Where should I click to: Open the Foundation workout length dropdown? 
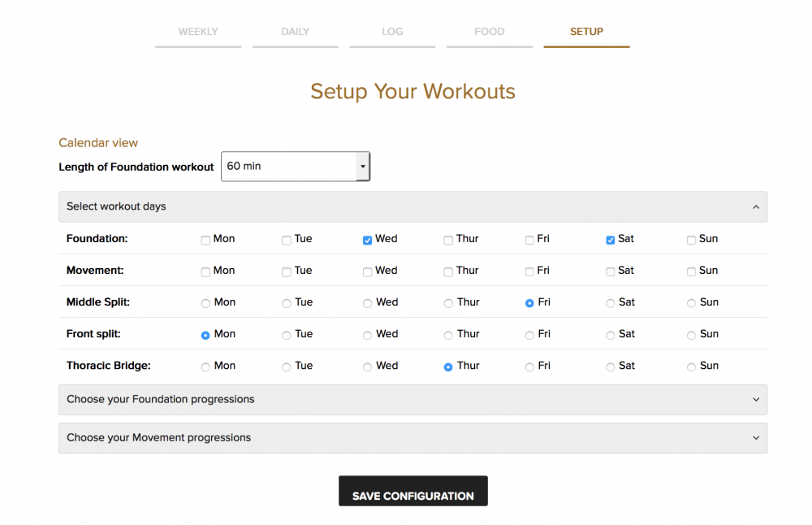pyautogui.click(x=296, y=167)
